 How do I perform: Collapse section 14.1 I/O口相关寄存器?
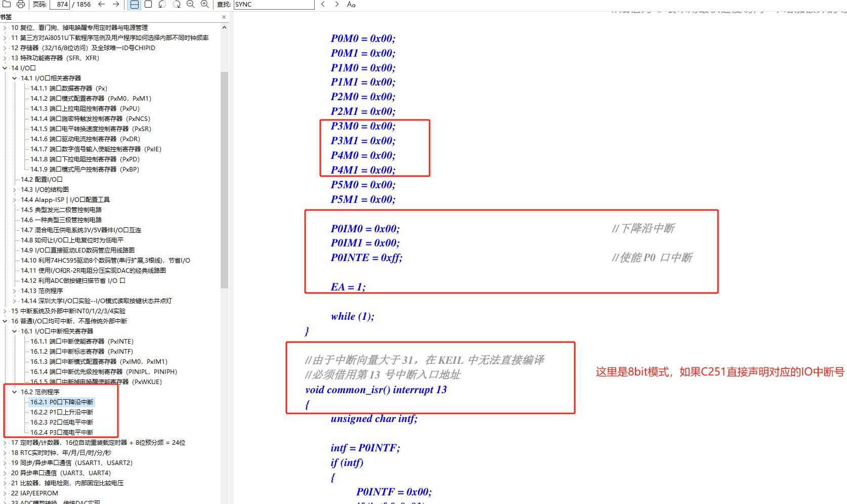coord(15,78)
